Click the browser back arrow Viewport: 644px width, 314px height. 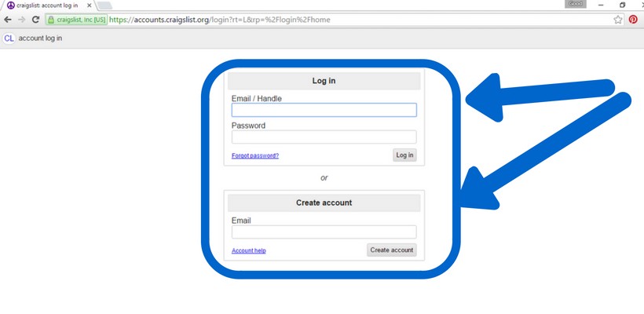[7, 20]
